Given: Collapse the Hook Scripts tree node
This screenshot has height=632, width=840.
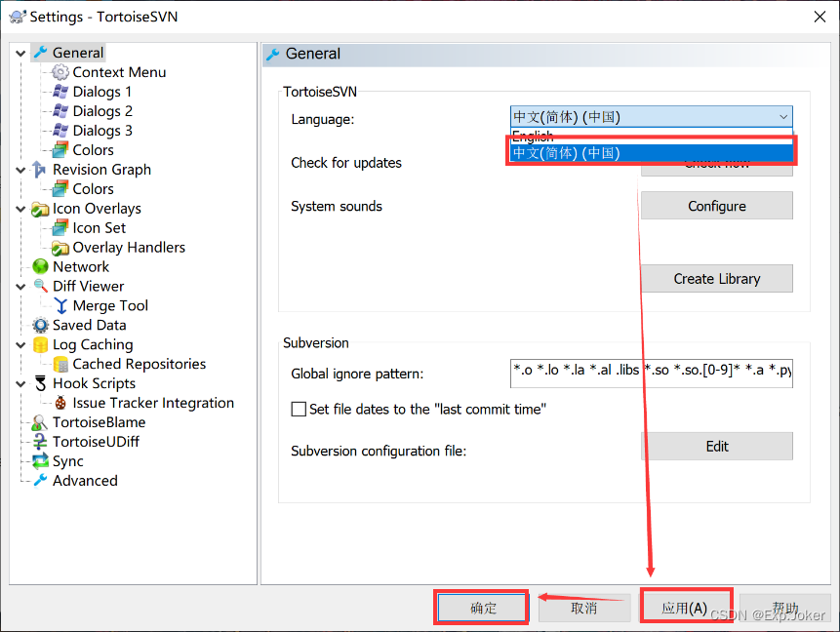Looking at the screenshot, I should 21,384.
